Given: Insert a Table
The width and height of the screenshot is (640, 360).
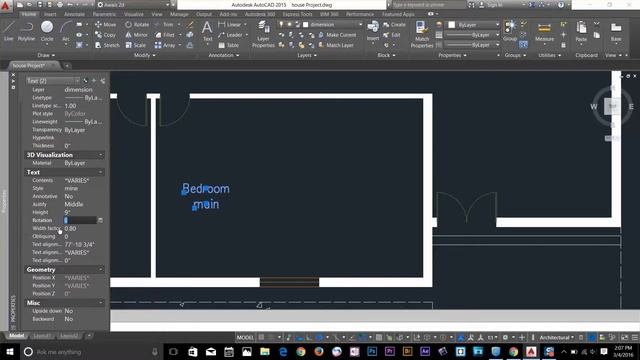Looking at the screenshot, I should click(229, 45).
